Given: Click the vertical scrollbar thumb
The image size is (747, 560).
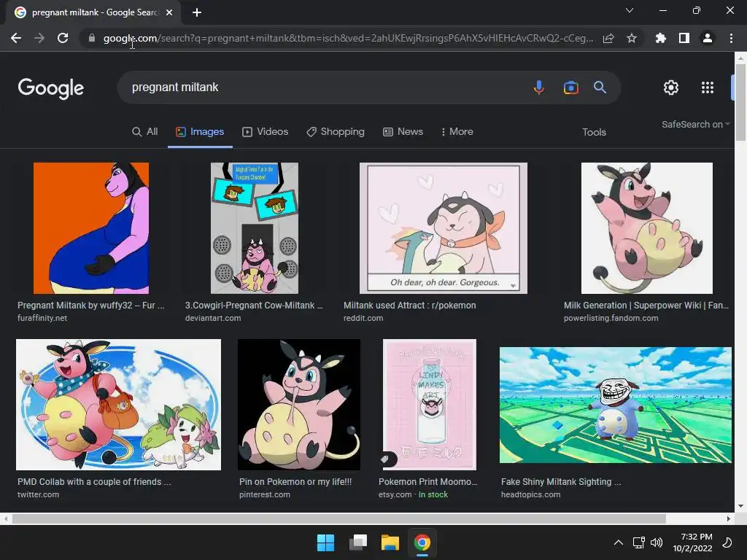Looking at the screenshot, I should click(740, 102).
